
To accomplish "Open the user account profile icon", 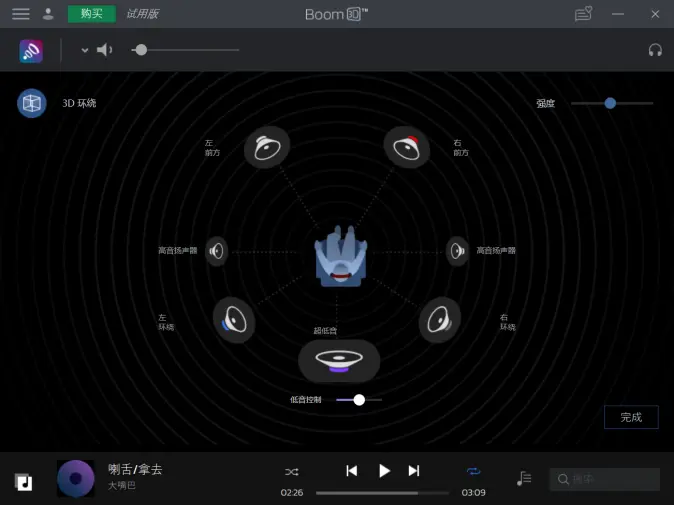I will [48, 14].
